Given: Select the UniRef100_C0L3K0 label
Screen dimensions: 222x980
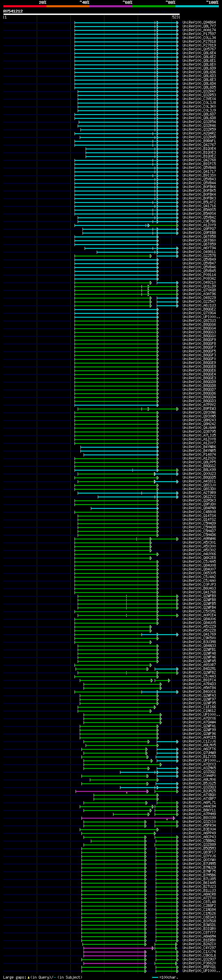Looking at the screenshot, I should pyautogui.click(x=199, y=106).
